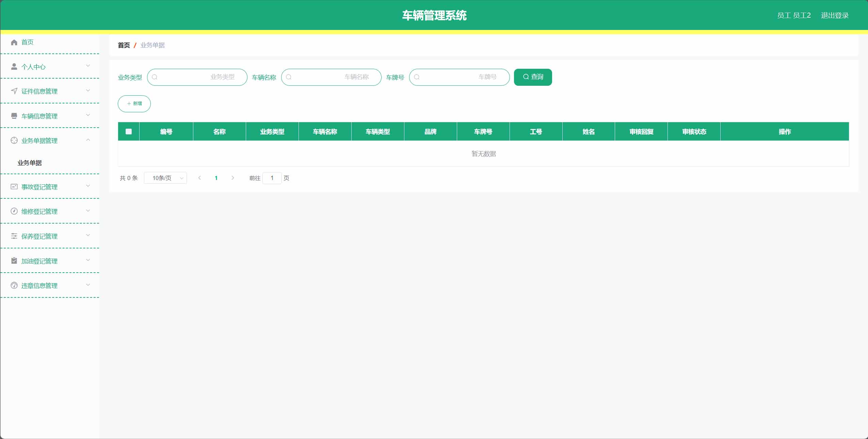This screenshot has height=439, width=868.
Task: Open 加油登记管理 sidebar menu
Action: 50,261
